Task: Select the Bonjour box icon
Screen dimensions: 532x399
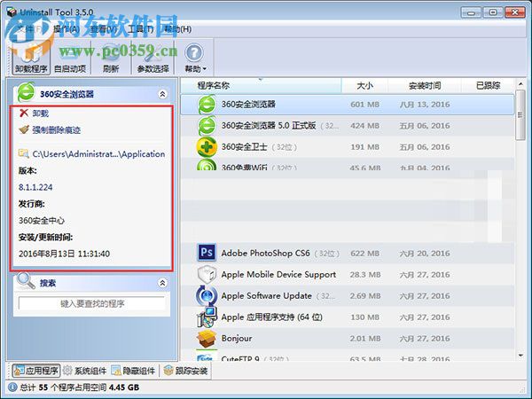Action: (207, 339)
